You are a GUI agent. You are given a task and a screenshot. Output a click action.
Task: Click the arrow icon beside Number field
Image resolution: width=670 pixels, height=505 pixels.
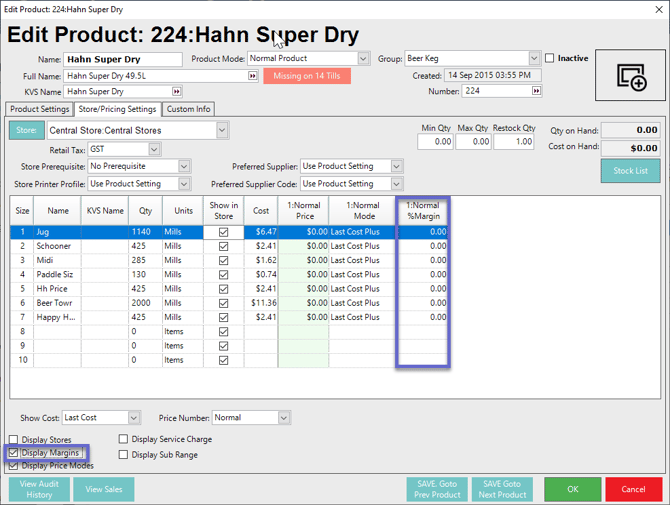pos(537,92)
